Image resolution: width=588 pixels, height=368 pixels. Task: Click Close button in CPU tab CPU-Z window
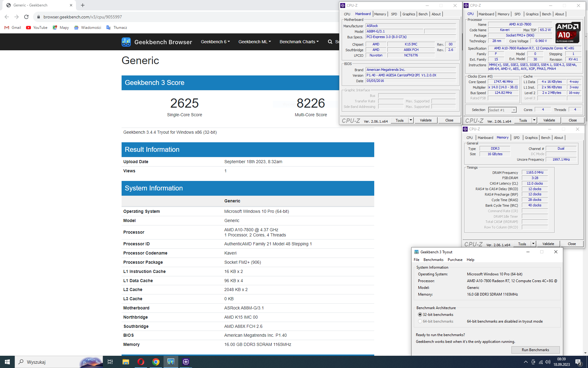pyautogui.click(x=572, y=120)
